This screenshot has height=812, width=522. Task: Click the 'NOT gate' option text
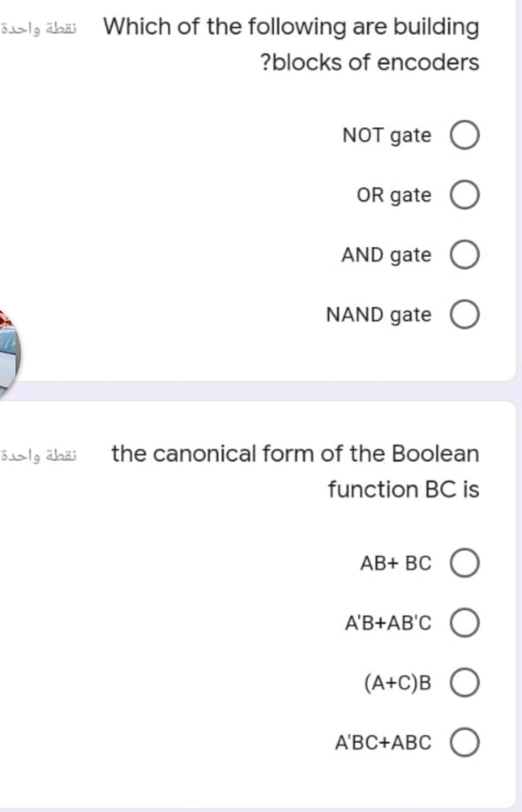pos(387,136)
